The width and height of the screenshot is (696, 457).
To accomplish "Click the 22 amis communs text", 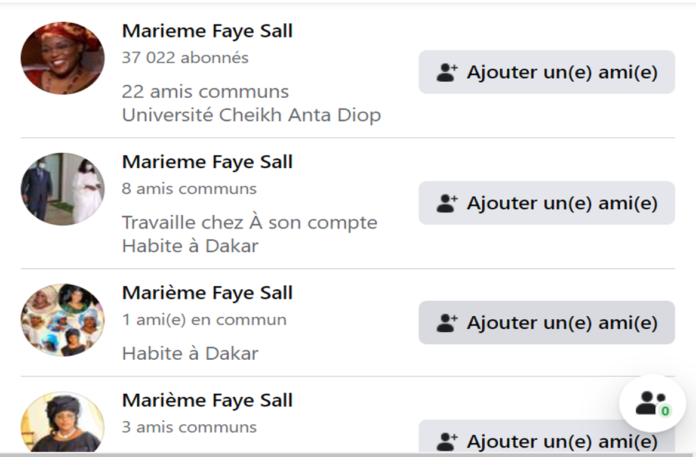I will 206,92.
